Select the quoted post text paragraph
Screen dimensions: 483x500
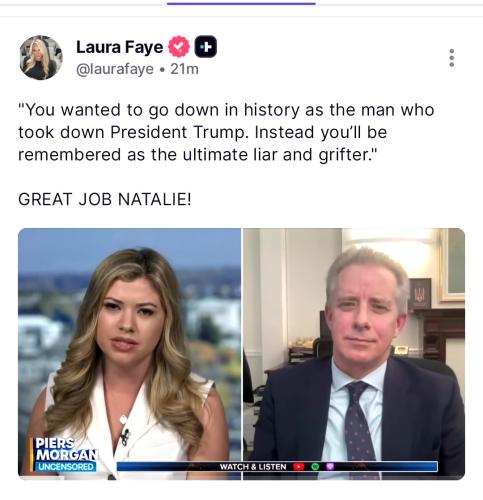tap(226, 132)
